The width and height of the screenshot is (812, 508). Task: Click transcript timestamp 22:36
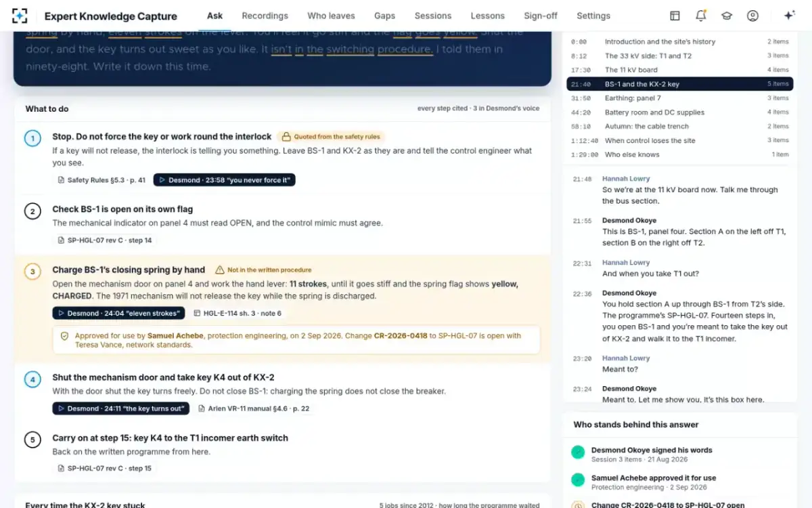(x=582, y=294)
